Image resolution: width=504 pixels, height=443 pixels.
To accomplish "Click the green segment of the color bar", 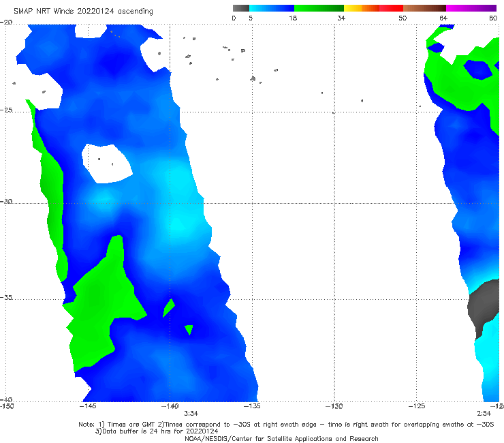I will [319, 8].
